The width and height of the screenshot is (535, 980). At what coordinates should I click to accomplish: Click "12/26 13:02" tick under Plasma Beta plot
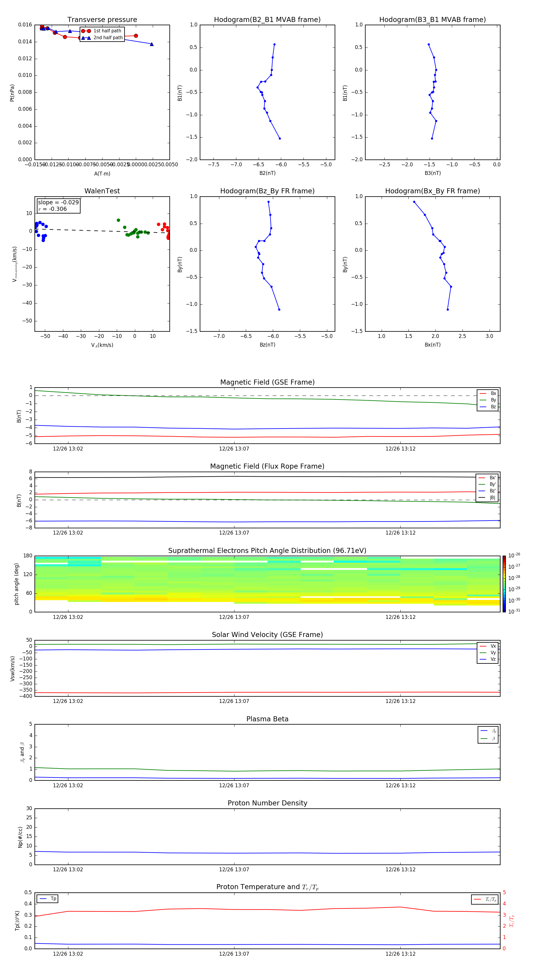(68, 785)
